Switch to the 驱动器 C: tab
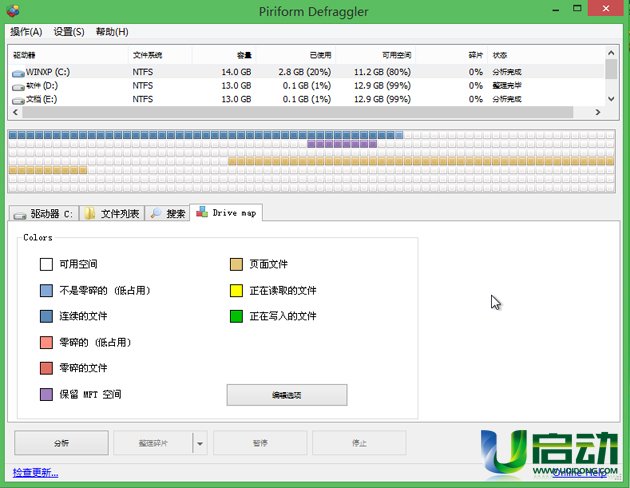This screenshot has width=630, height=488. (x=44, y=213)
